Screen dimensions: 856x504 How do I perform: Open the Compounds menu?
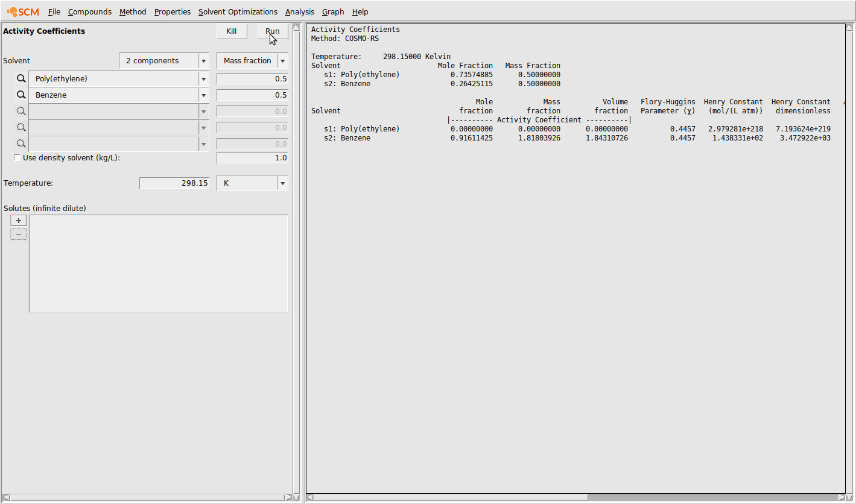click(x=90, y=11)
